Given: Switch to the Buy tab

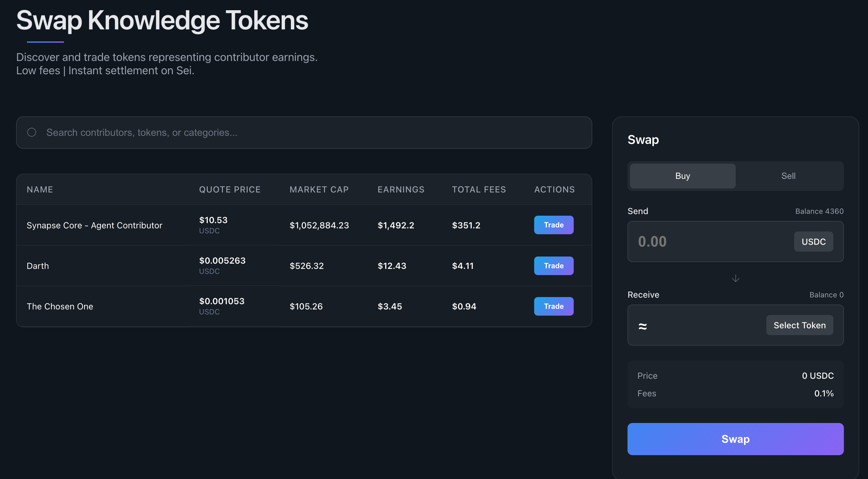Looking at the screenshot, I should (x=682, y=176).
